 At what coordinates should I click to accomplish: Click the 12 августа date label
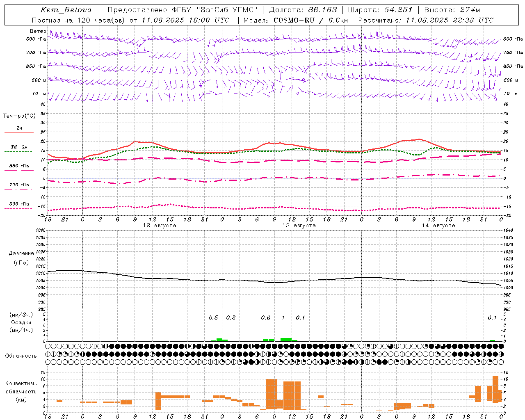(x=160, y=226)
